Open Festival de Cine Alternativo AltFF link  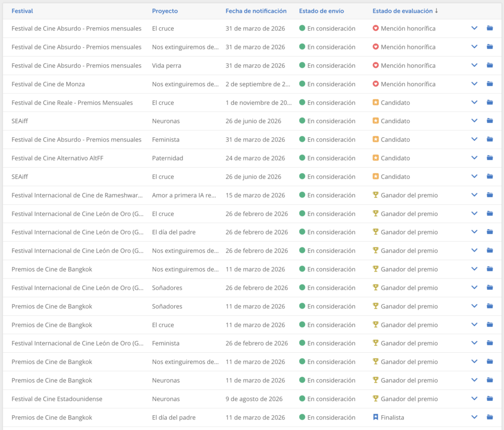tap(56, 158)
